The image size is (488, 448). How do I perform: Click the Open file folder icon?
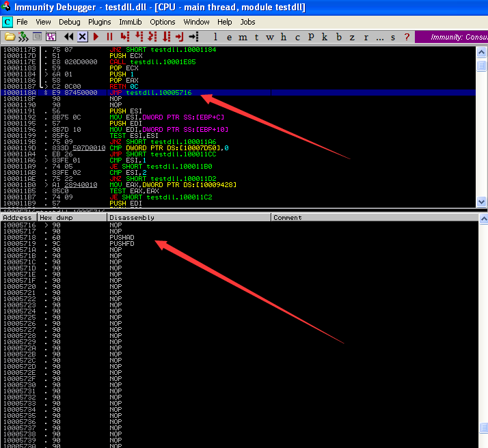click(10, 37)
